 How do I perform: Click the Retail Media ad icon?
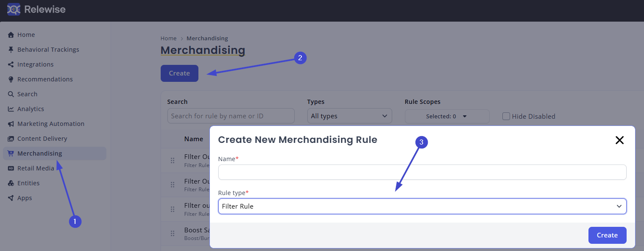[x=11, y=168]
